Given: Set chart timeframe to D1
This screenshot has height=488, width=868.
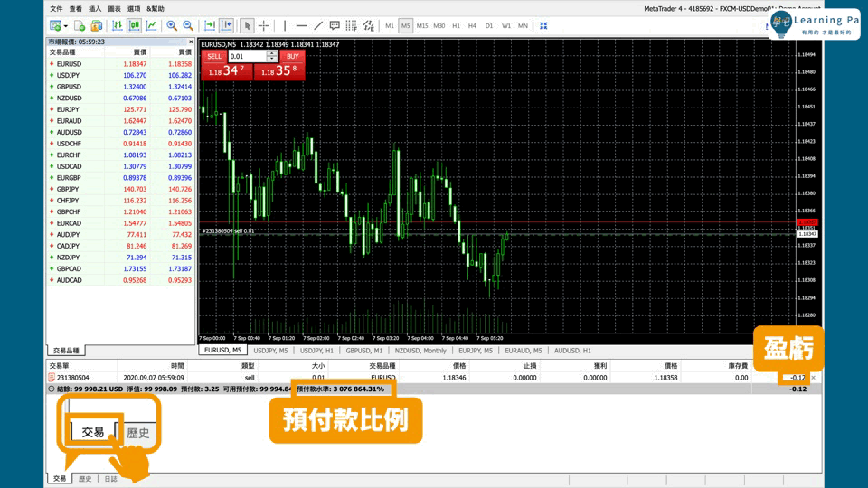Looking at the screenshot, I should (x=489, y=26).
